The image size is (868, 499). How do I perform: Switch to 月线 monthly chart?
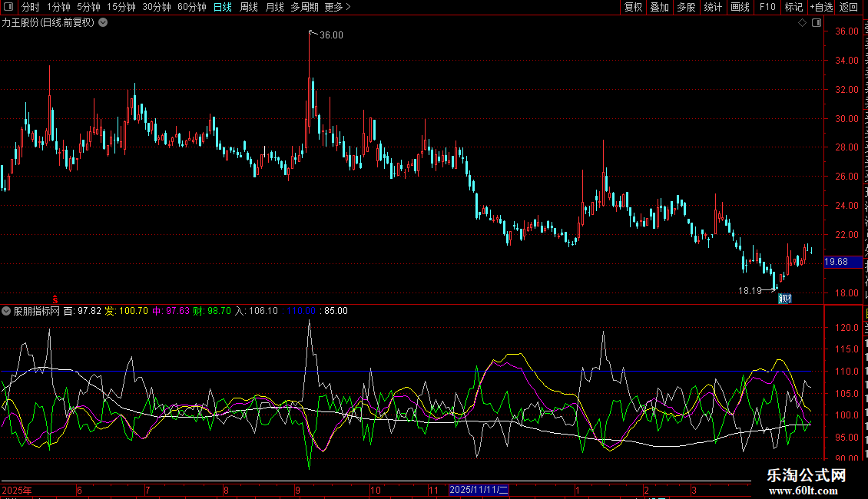[274, 7]
